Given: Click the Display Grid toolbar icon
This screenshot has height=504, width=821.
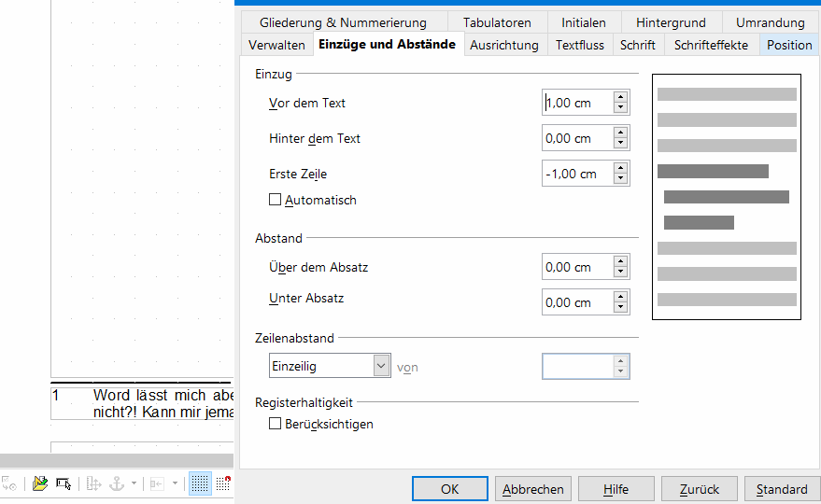Looking at the screenshot, I should [x=200, y=483].
